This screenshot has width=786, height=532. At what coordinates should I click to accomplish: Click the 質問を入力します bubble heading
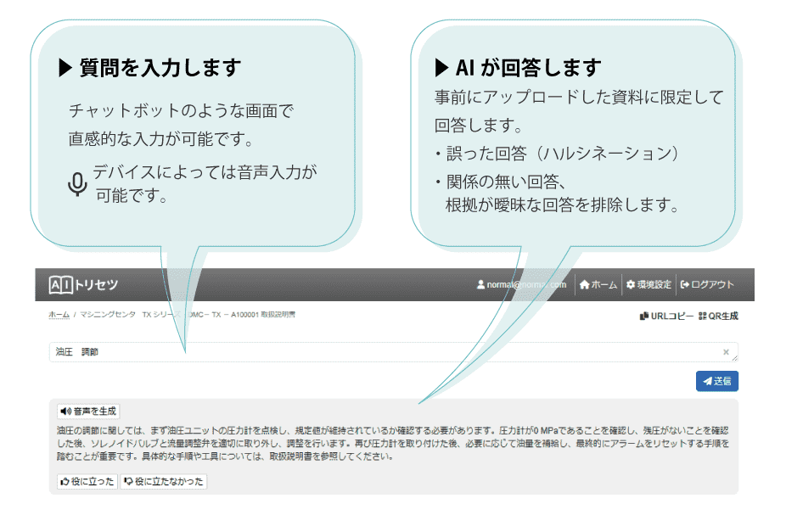tap(149, 68)
